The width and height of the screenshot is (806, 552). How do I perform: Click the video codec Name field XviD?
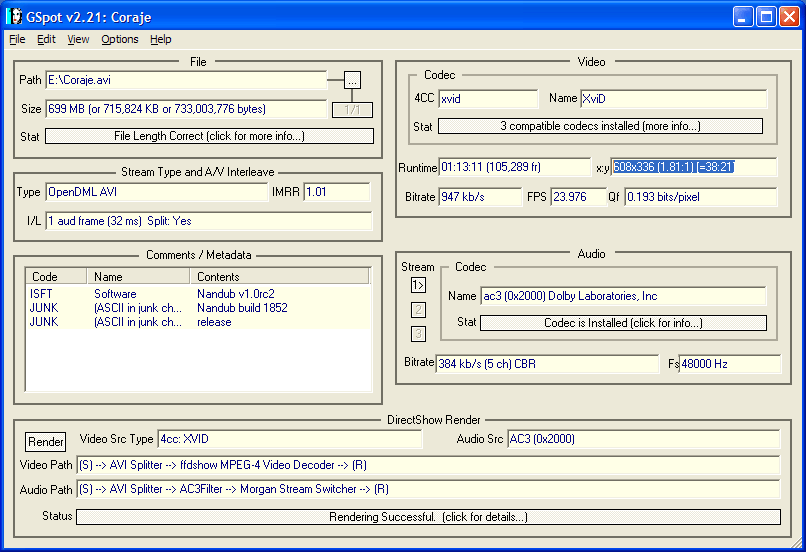pyautogui.click(x=673, y=99)
